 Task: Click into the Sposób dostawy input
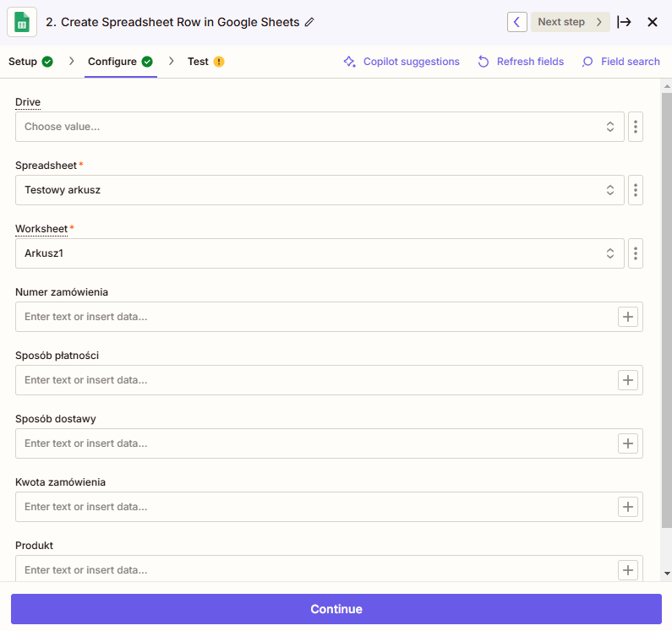pos(313,443)
